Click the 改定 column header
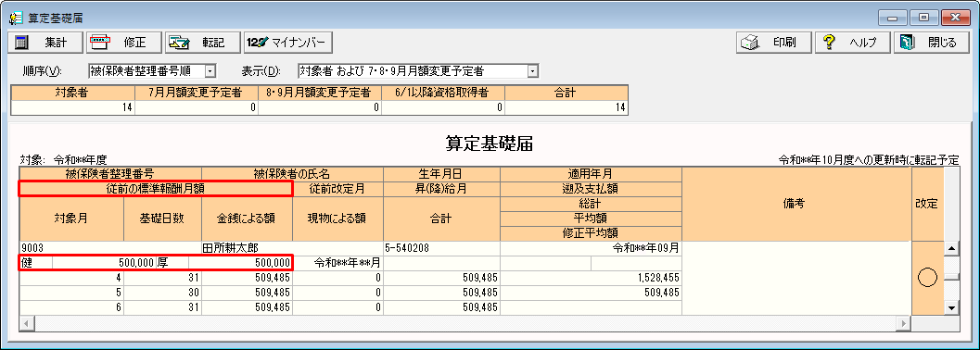Image resolution: width=980 pixels, height=350 pixels. click(x=927, y=204)
